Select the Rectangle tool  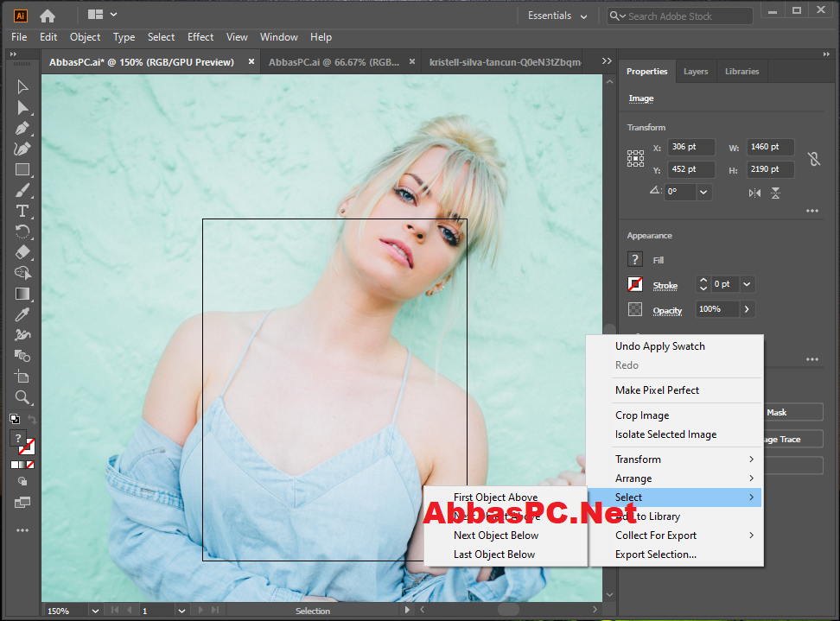tap(22, 169)
